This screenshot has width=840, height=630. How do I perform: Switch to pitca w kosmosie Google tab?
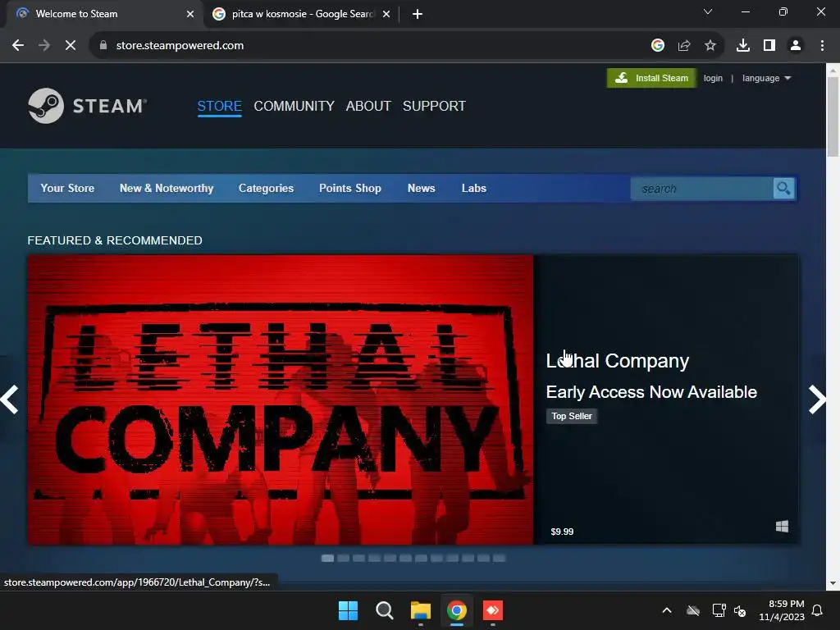point(302,14)
